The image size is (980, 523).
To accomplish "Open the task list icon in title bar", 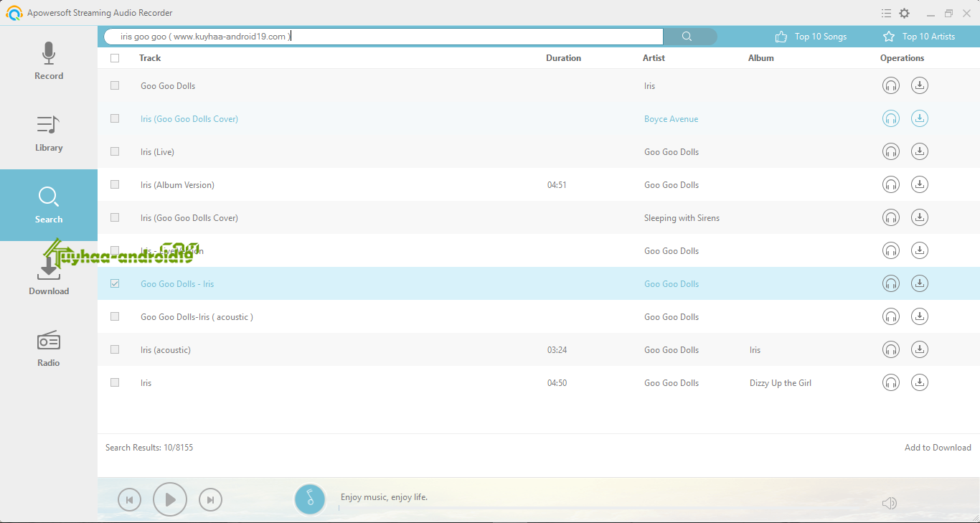I will (887, 13).
